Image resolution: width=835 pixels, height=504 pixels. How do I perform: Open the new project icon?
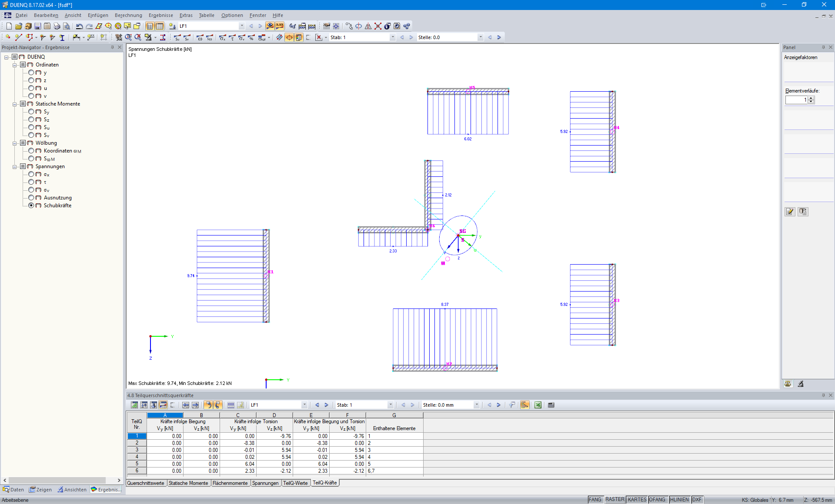9,26
